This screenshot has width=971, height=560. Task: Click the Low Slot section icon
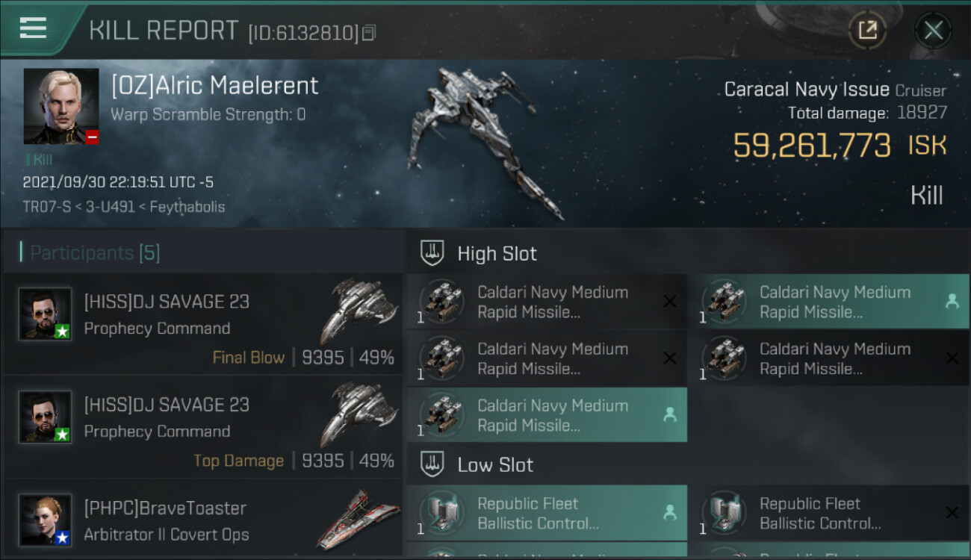click(432, 464)
